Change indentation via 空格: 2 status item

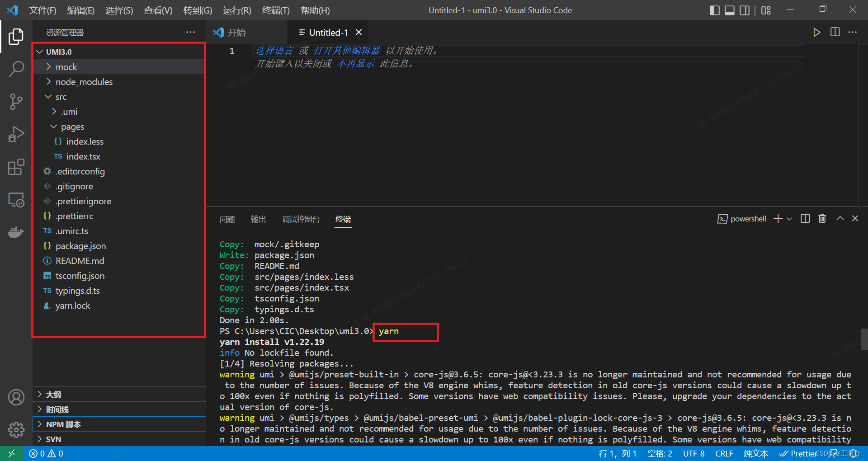click(660, 453)
